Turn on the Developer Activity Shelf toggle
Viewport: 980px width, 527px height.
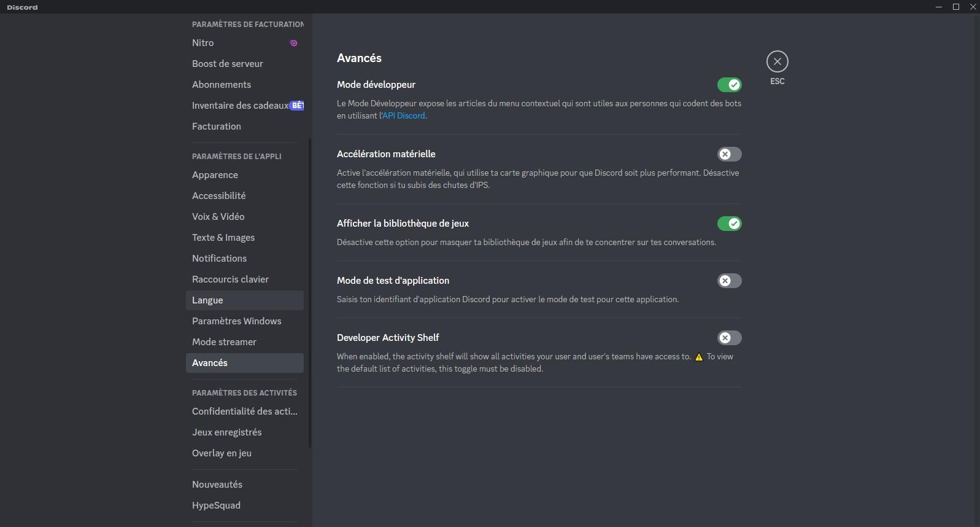coord(730,338)
